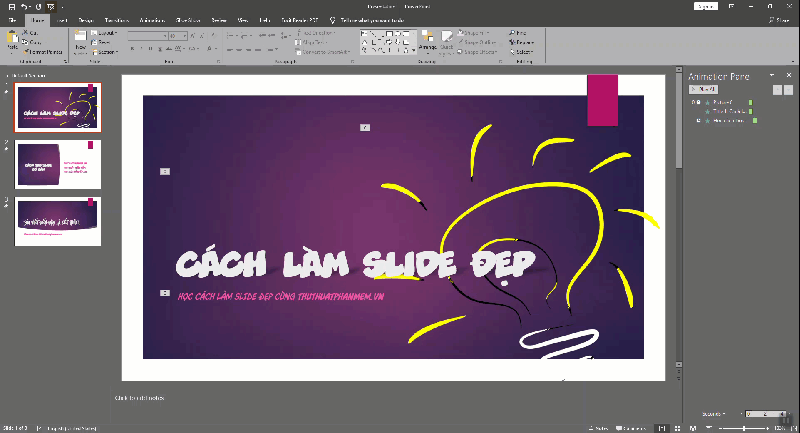
Task: Click the zoom in plus button
Action: click(767, 428)
